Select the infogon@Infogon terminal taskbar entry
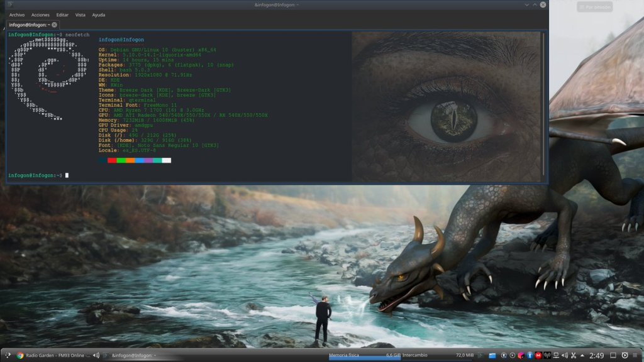 click(x=133, y=356)
